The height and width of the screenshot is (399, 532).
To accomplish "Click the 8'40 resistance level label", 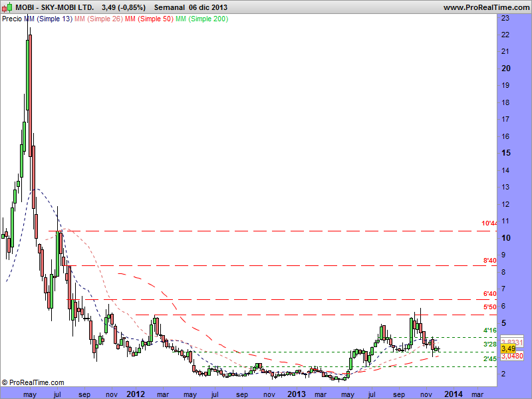I will pos(490,261).
